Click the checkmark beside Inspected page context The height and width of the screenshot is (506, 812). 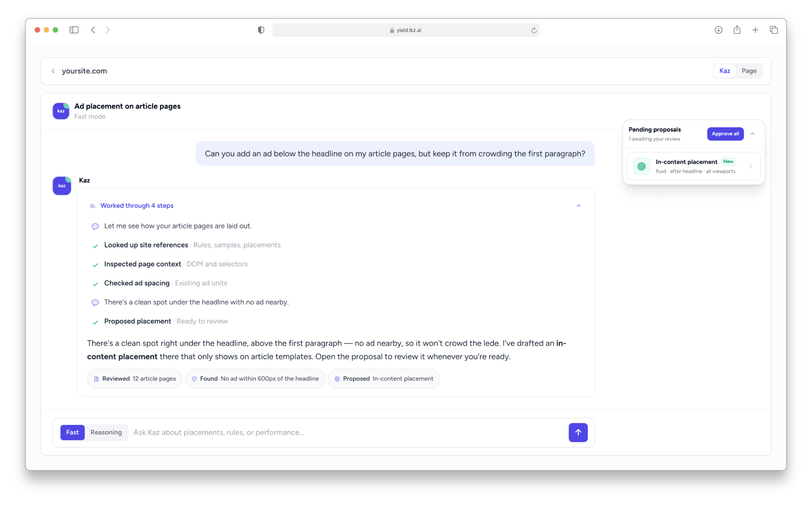pos(96,265)
